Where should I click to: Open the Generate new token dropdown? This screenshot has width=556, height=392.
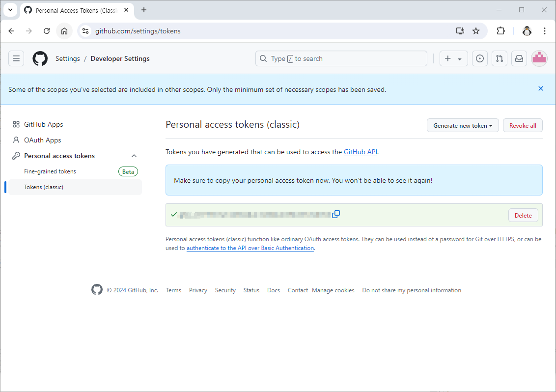(463, 126)
